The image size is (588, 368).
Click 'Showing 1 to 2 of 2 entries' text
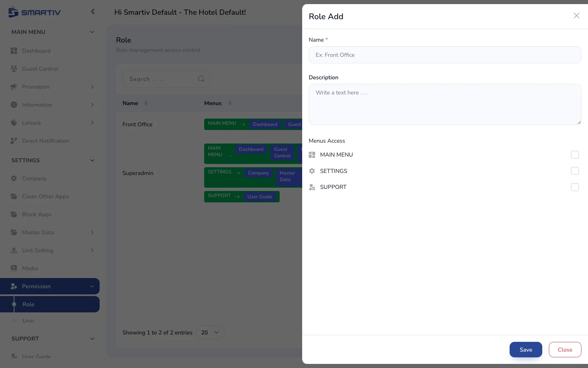pos(157,332)
